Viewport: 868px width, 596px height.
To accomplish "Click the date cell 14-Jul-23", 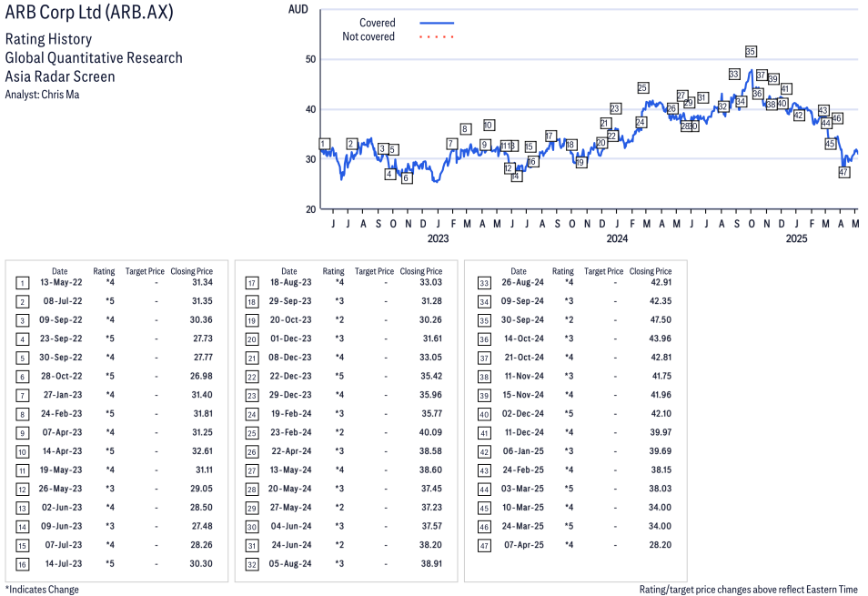I will (64, 564).
